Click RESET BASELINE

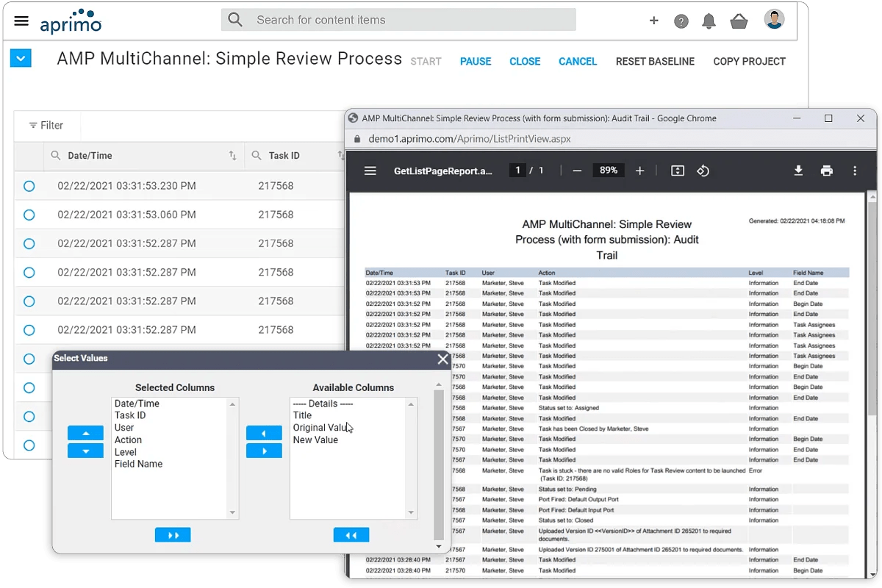pos(655,62)
